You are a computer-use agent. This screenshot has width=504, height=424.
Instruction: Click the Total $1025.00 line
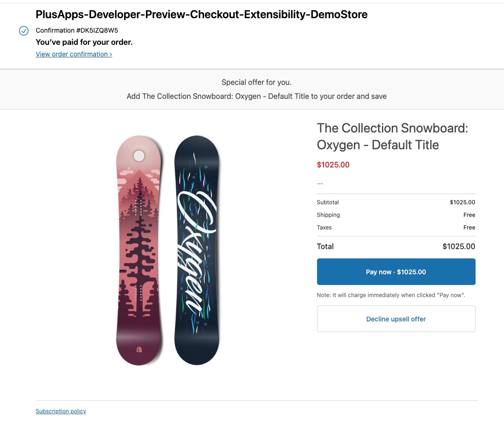click(x=396, y=246)
